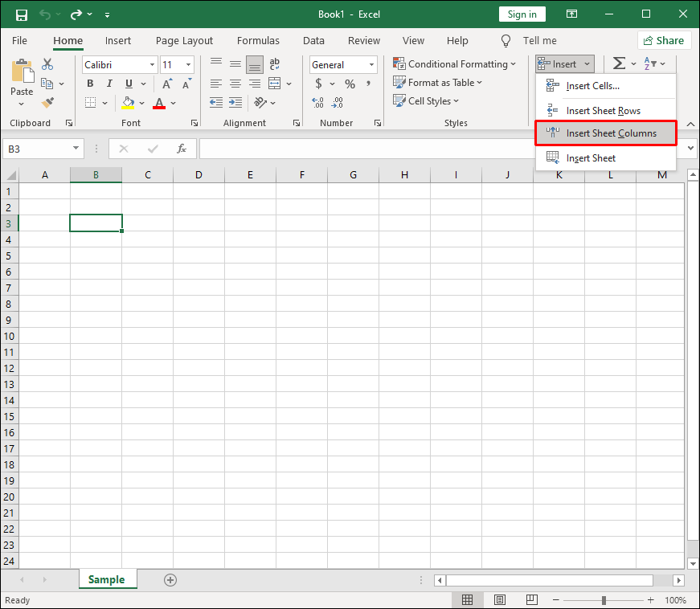The width and height of the screenshot is (700, 609).
Task: Open the General number format dropdown
Action: pyautogui.click(x=371, y=65)
